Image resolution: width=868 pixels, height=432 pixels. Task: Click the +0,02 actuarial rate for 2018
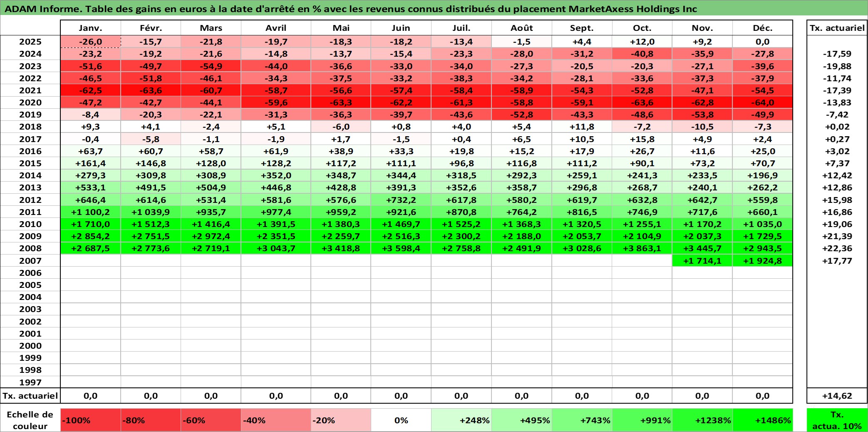(837, 127)
